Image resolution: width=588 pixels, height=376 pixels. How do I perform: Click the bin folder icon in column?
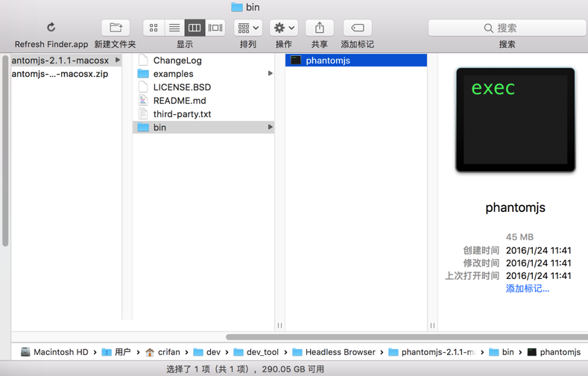pos(143,128)
